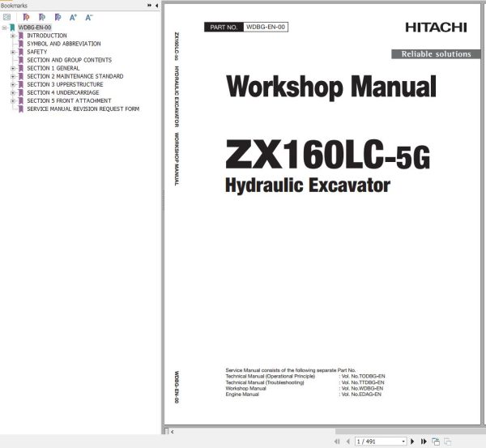Decrease bookmark text size with A- icon
This screenshot has height=448, width=486.
89,17
